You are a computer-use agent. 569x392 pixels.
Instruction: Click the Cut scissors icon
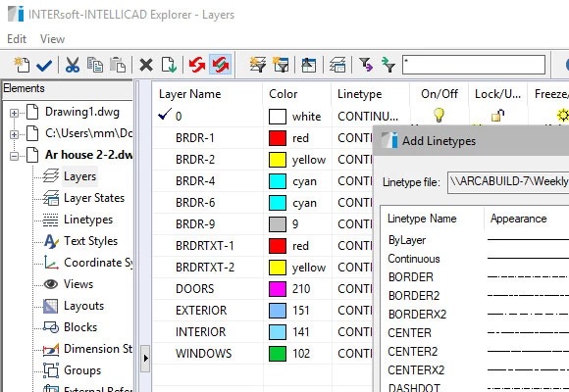point(73,66)
